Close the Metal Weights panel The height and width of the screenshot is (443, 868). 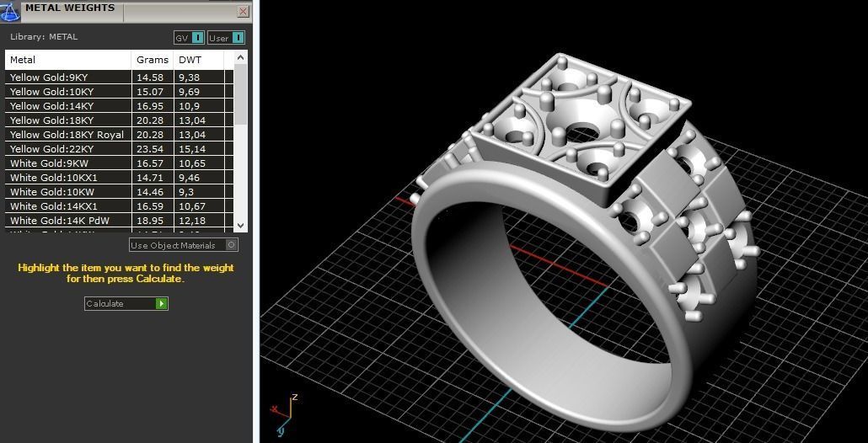pos(243,11)
